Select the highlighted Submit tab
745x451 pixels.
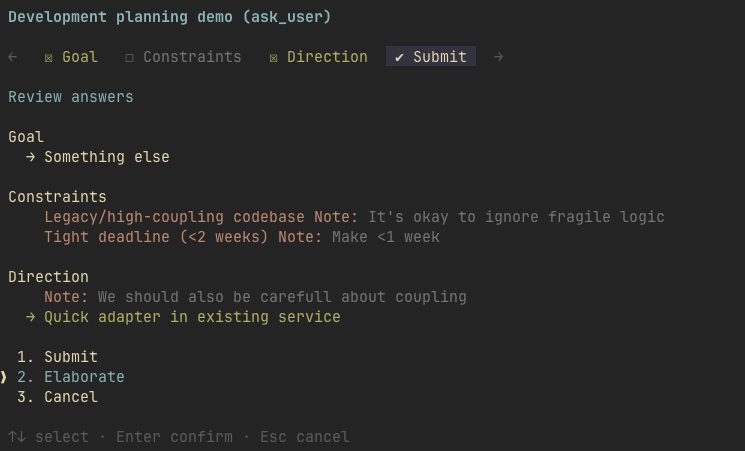point(431,57)
